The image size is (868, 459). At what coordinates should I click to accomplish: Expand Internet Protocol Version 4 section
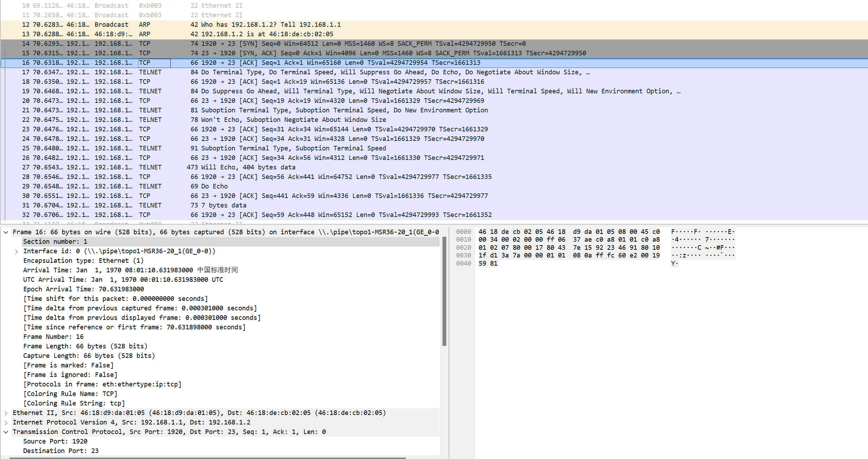pos(6,422)
